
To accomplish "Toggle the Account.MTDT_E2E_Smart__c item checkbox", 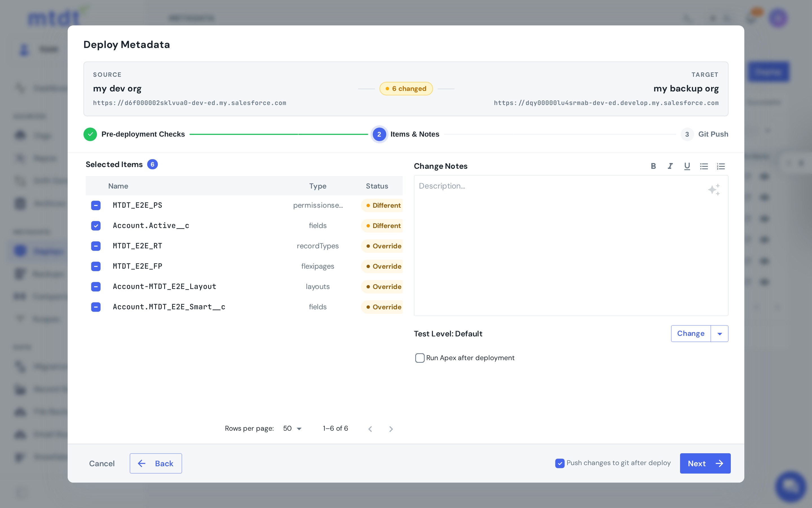I will (96, 307).
